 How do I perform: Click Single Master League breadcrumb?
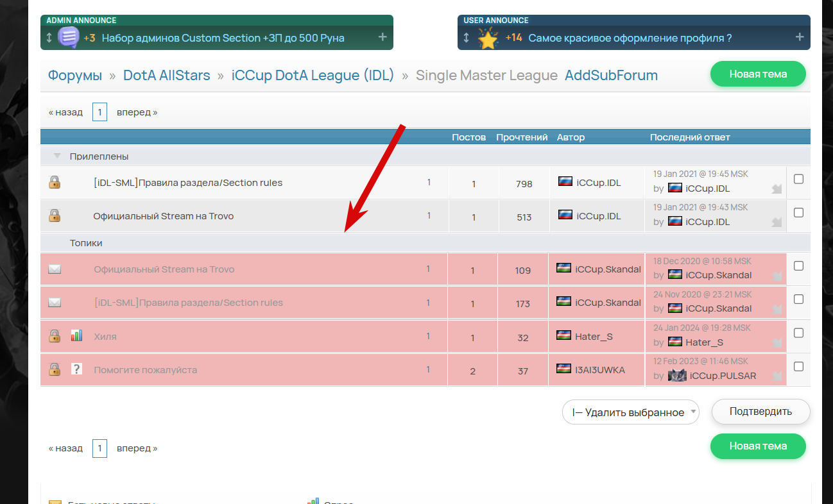486,76
